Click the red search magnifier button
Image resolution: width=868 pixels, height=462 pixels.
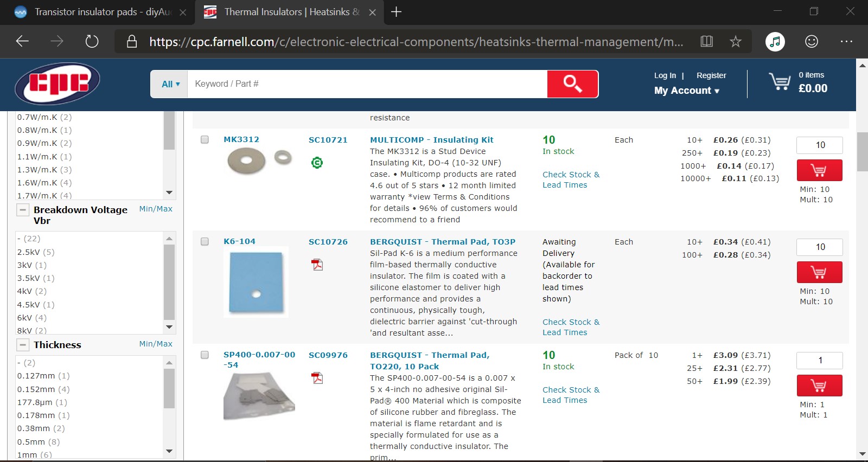(x=572, y=84)
